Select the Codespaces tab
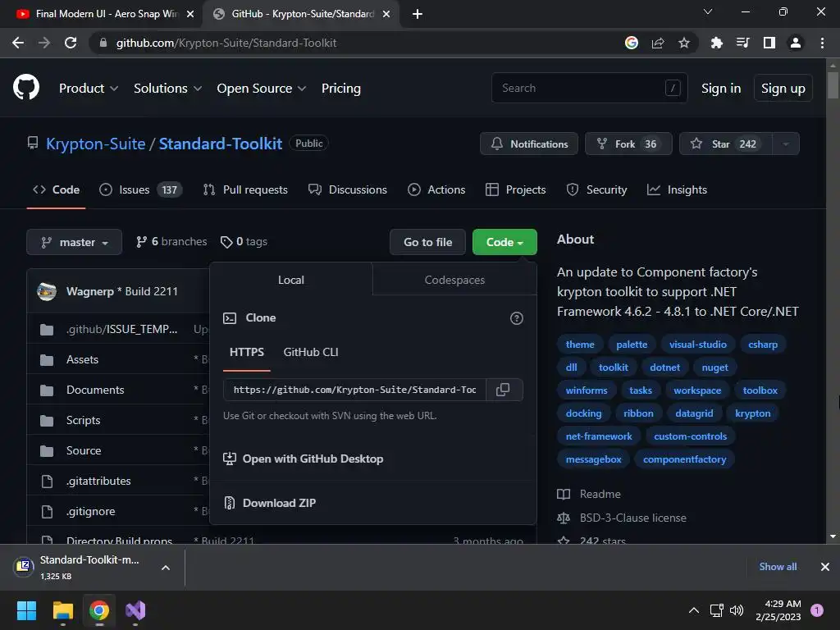The image size is (840, 630). coord(454,280)
